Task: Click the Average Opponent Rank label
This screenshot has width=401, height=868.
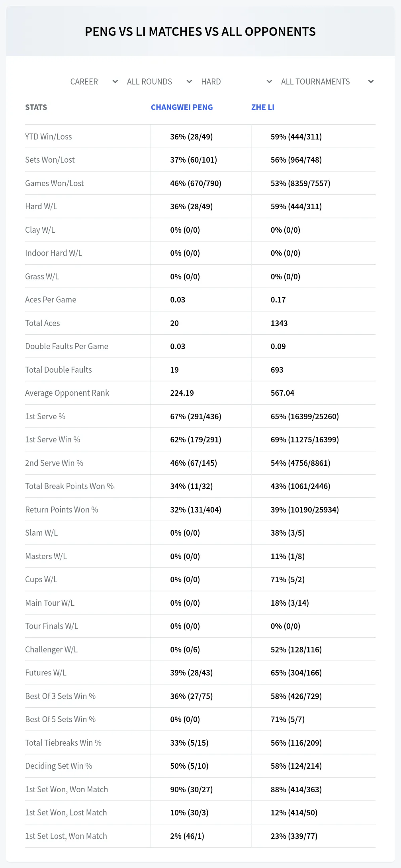Action: 67,393
